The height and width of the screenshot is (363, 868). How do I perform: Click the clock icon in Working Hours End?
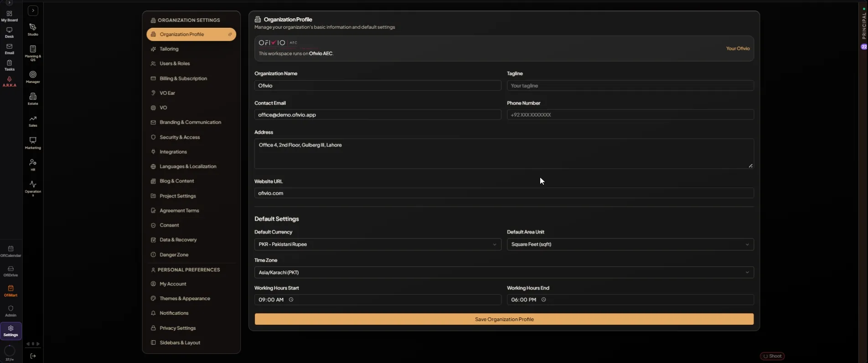click(543, 300)
